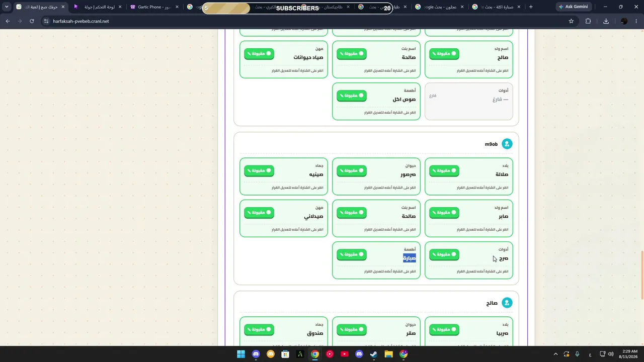Click the microphone icon in the system tray
644x362 pixels.
click(577, 354)
